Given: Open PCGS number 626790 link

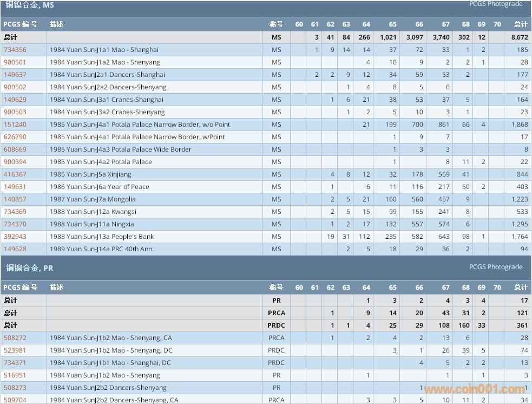Looking at the screenshot, I should point(15,137).
